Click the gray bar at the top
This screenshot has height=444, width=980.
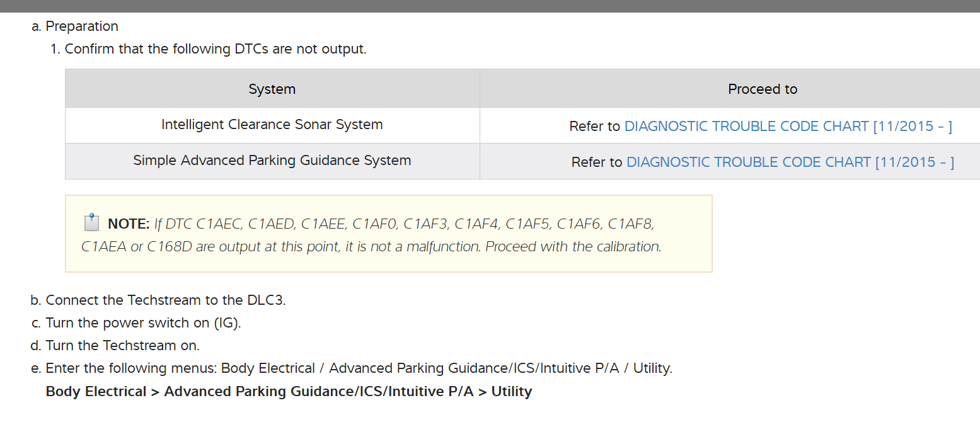coord(490,6)
